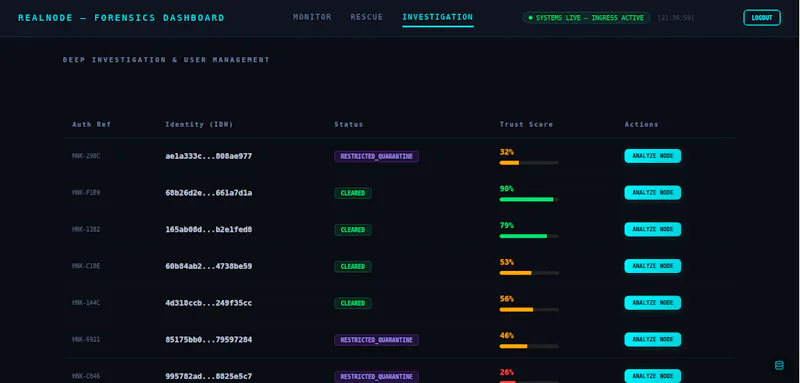Click the 90% trust score bar
Viewport: 800px width, 383px height.
[x=529, y=199]
